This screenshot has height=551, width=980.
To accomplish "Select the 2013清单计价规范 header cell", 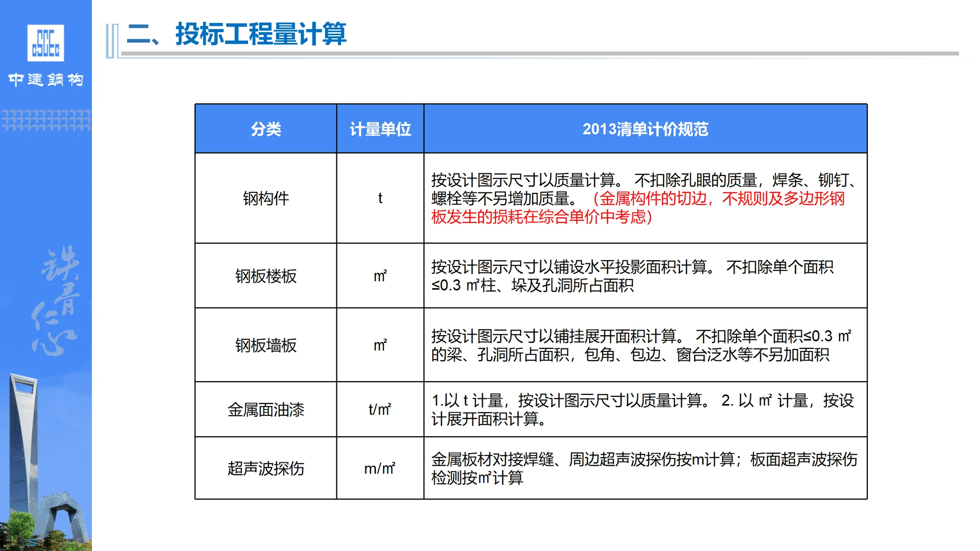I will [645, 129].
